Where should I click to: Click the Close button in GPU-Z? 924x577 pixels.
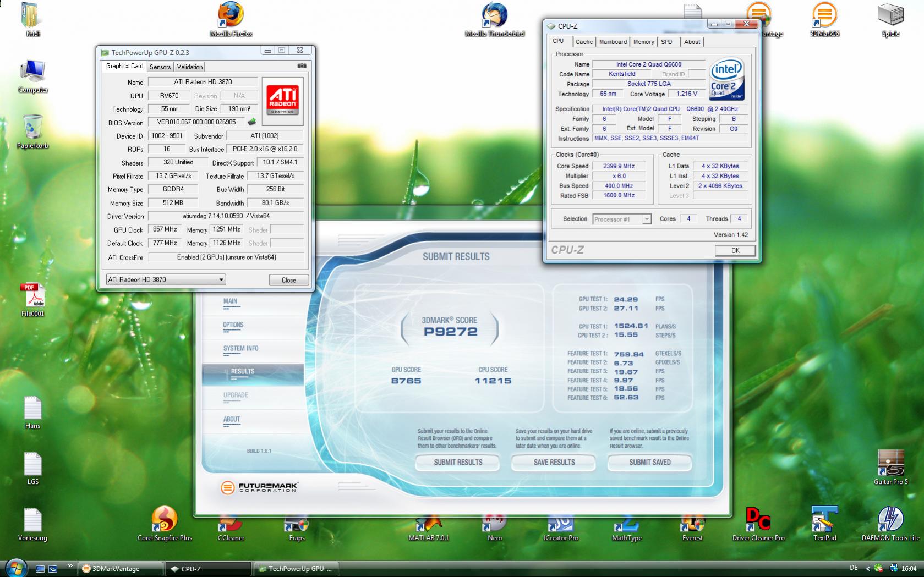[288, 280]
